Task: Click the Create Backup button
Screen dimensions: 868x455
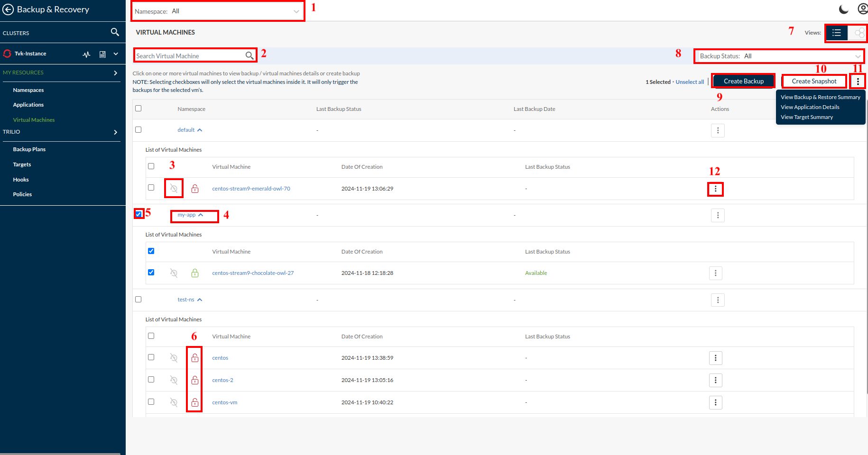Action: point(743,82)
